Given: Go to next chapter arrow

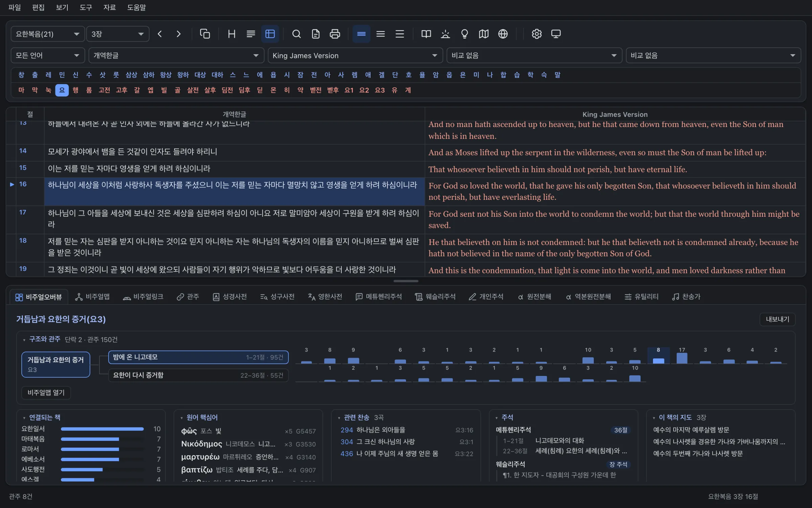Looking at the screenshot, I should click(x=179, y=34).
